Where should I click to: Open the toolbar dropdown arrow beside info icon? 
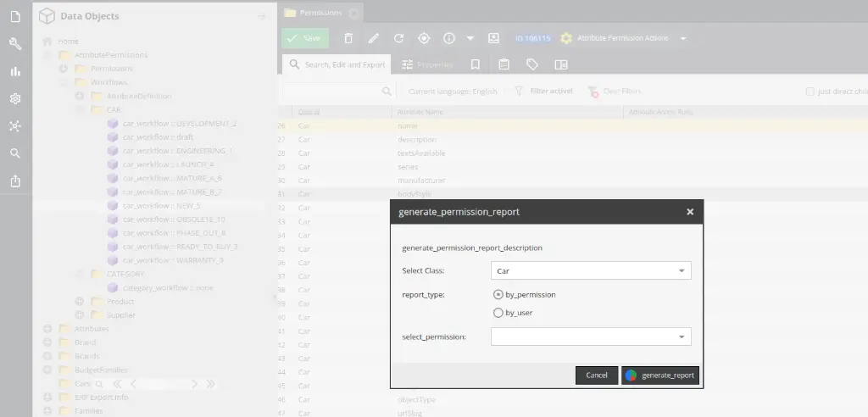[x=470, y=38]
